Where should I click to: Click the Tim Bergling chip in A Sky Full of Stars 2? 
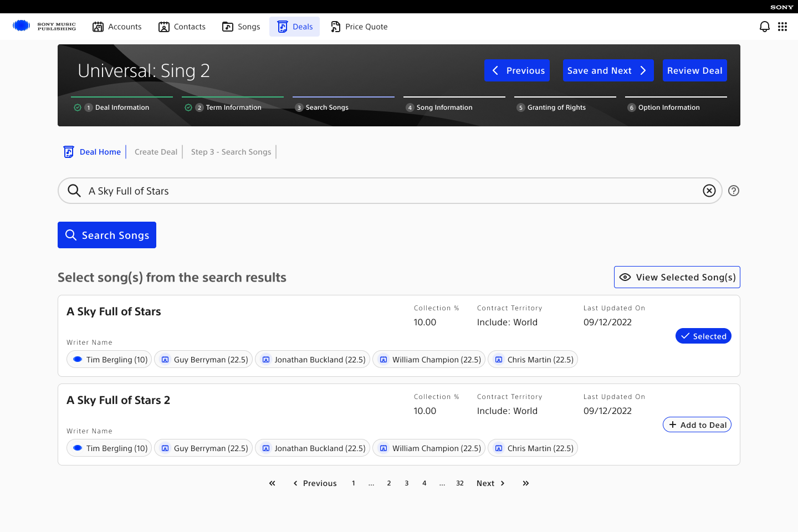109,448
